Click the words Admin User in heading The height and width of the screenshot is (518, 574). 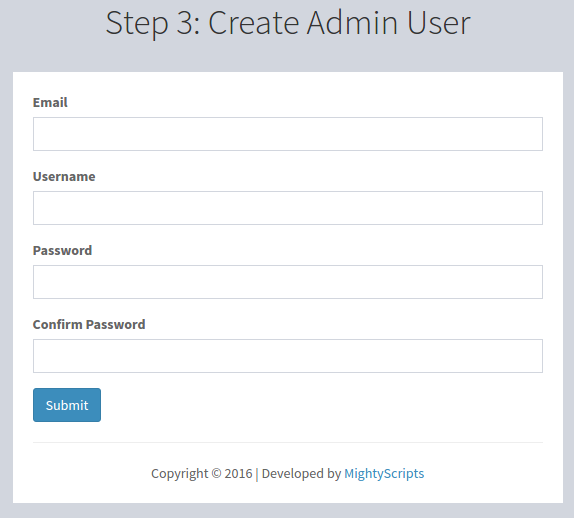tap(388, 23)
